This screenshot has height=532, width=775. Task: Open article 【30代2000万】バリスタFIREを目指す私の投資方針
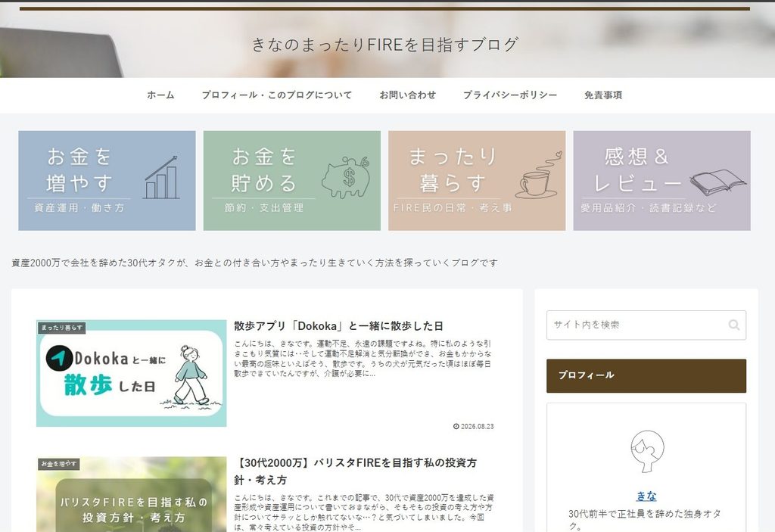click(x=356, y=471)
